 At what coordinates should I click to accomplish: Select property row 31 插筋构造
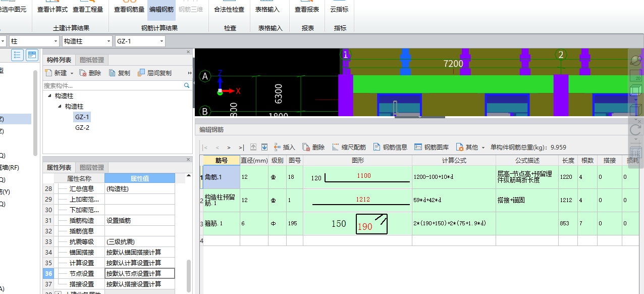coord(109,221)
